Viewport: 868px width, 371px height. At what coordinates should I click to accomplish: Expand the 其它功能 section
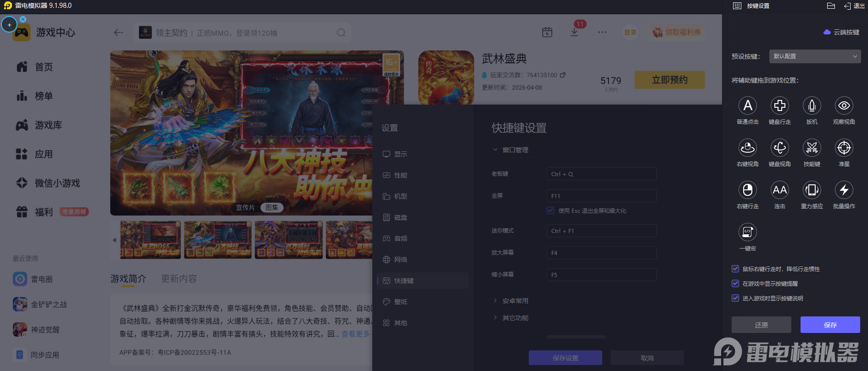point(510,318)
